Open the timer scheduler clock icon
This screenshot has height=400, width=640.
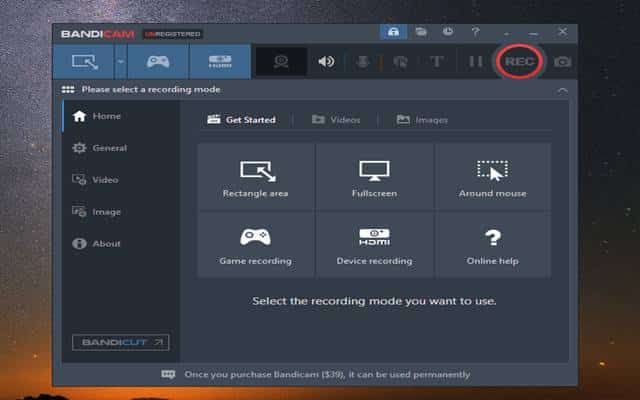[448, 31]
